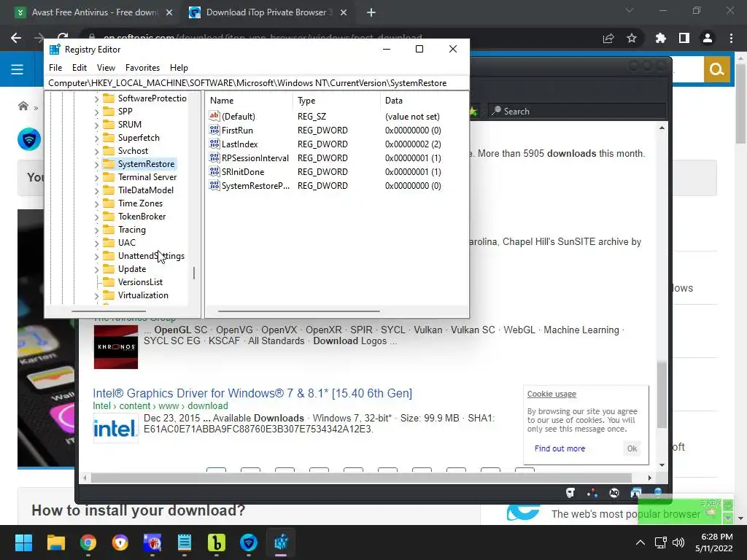This screenshot has width=747, height=560.
Task: Select the RPSessionInterval DWORD icon
Action: tap(214, 157)
